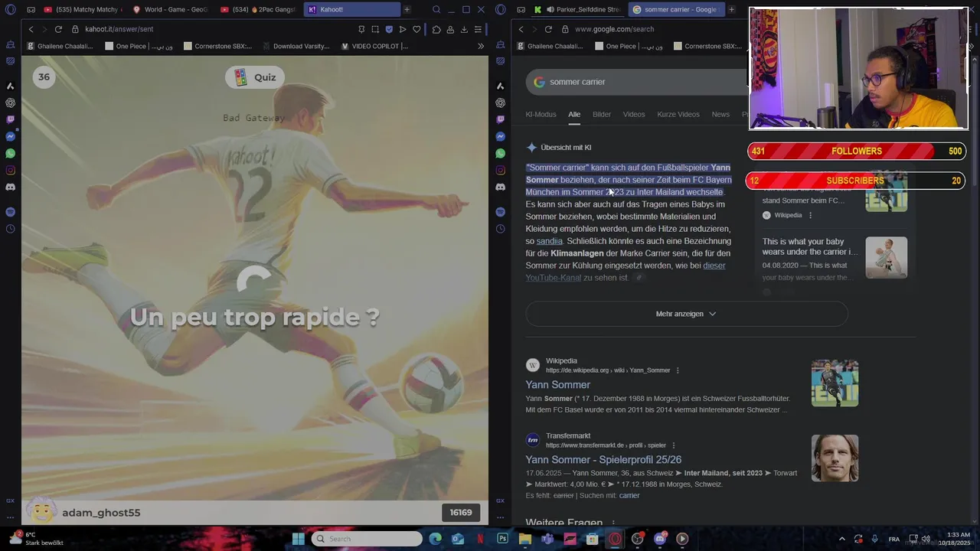This screenshot has height=551, width=980.
Task: Open options menu beside Transfermarkt result URL
Action: [x=674, y=445]
